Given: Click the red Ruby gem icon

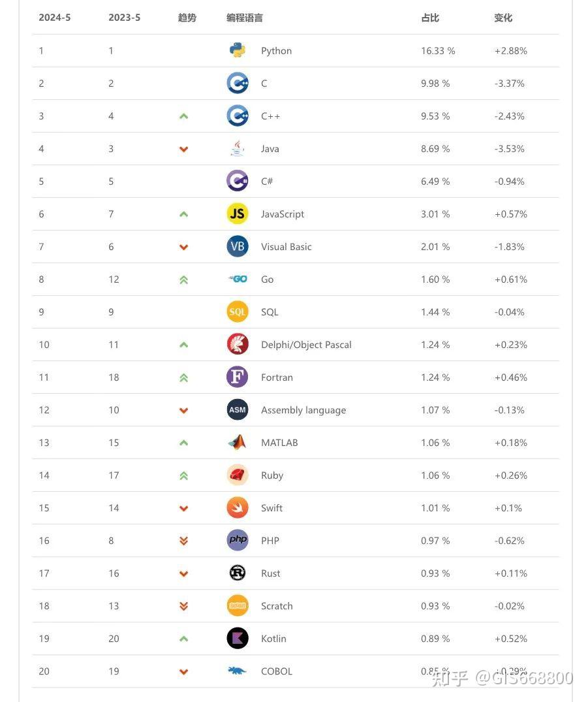Looking at the screenshot, I should click(238, 475).
